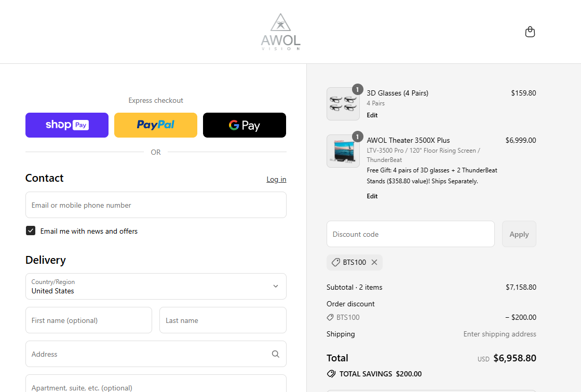
Task: Open the AWOL Theater 3500X Plus thumbnail
Action: (343, 151)
